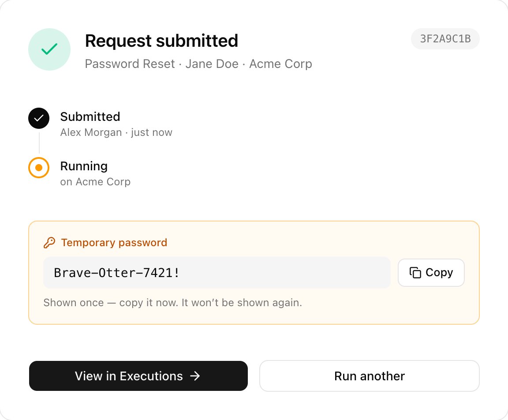Click the orange Running status indicator
Screen dimensions: 508x420
(x=39, y=168)
